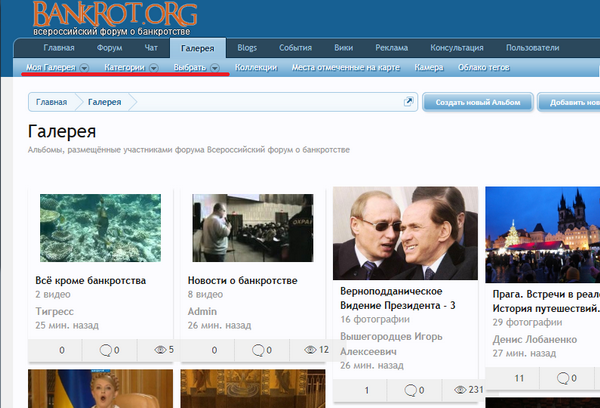Viewport: 600px width, 408px height.
Task: Switch to the Форум tab
Action: pyautogui.click(x=110, y=48)
